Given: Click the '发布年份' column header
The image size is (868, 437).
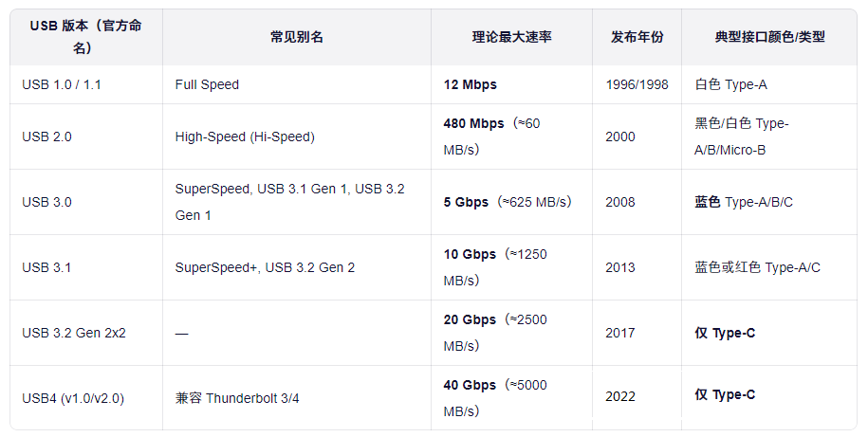Looking at the screenshot, I should point(637,37).
